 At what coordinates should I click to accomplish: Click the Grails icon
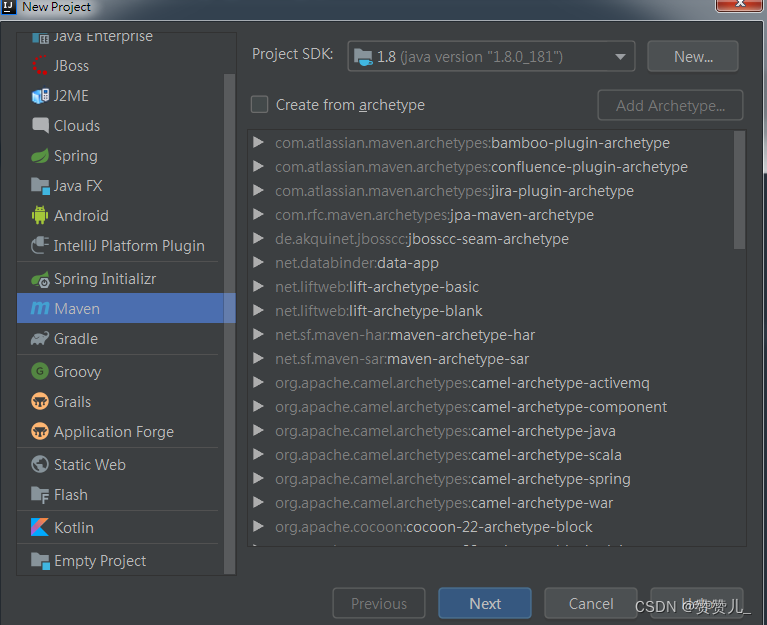click(40, 402)
